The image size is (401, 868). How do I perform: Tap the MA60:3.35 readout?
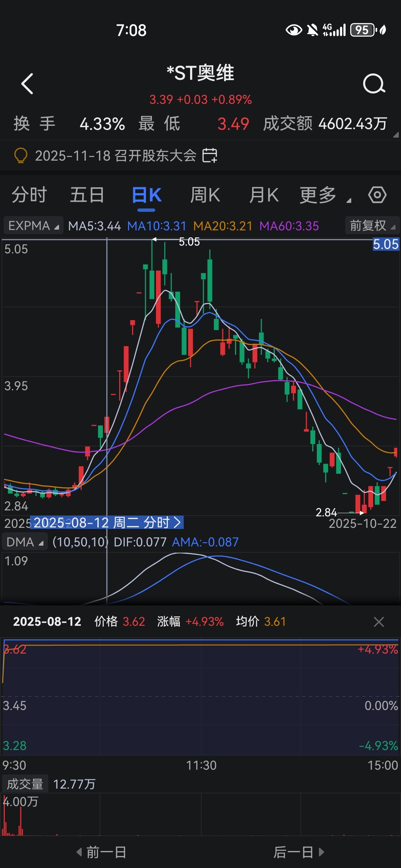pyautogui.click(x=289, y=226)
